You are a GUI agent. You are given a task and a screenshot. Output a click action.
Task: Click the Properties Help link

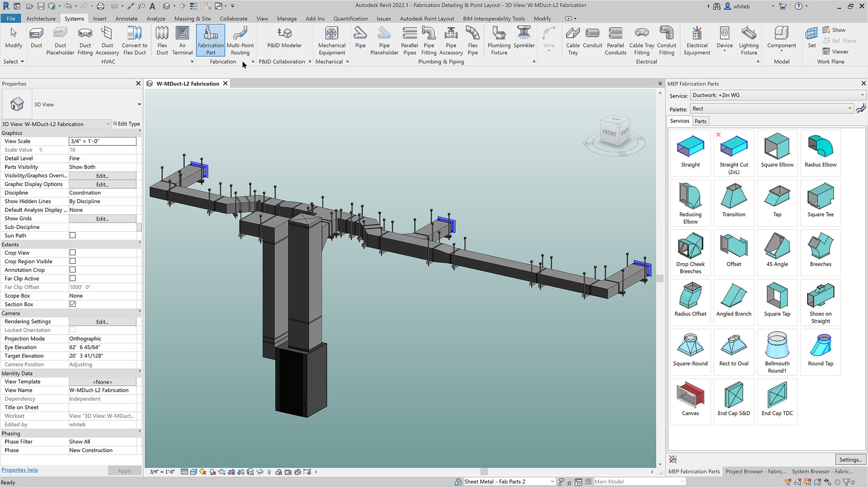20,469
